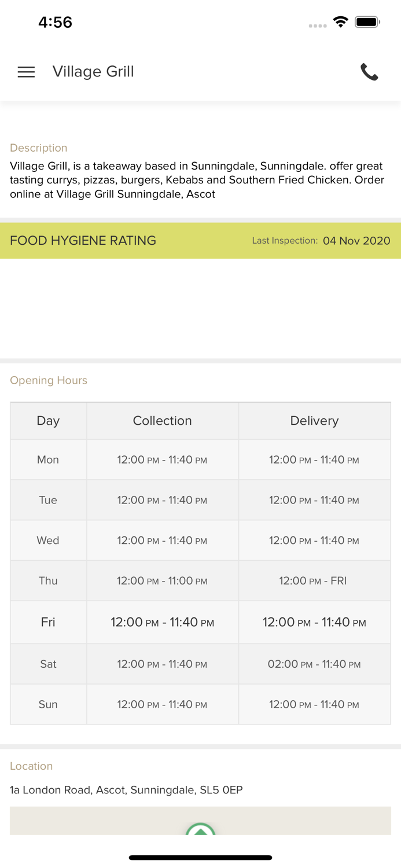
Task: Select the Delivery column header
Action: tap(314, 421)
